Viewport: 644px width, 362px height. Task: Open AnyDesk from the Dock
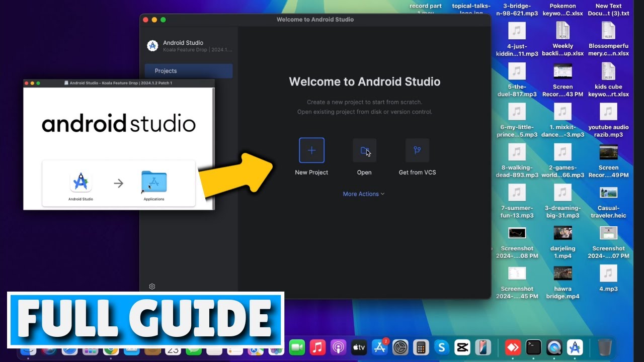click(513, 347)
